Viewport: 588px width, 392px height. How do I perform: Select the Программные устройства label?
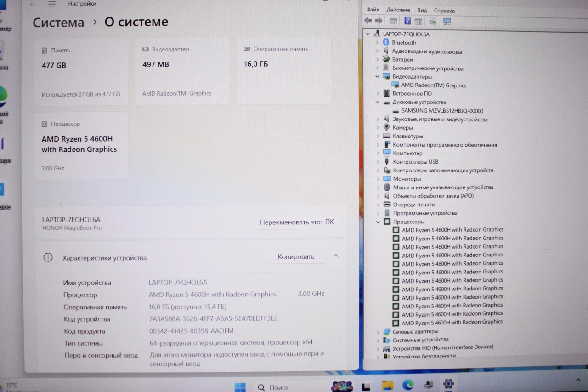[425, 213]
